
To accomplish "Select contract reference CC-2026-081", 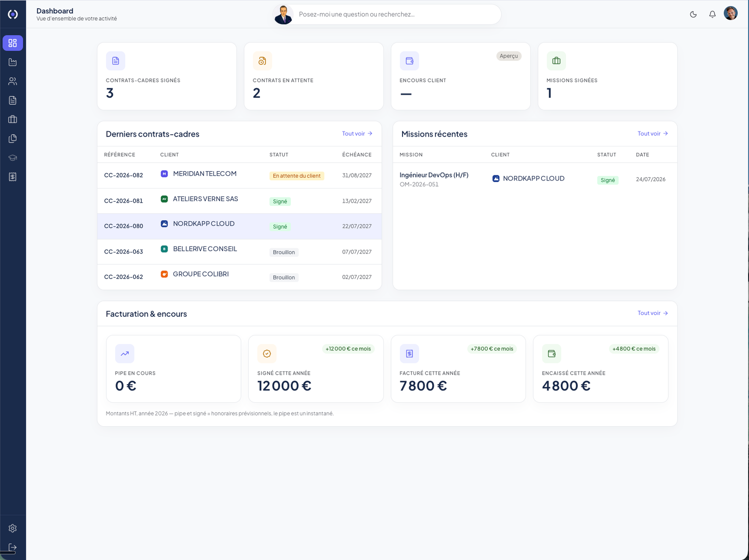I will (124, 201).
